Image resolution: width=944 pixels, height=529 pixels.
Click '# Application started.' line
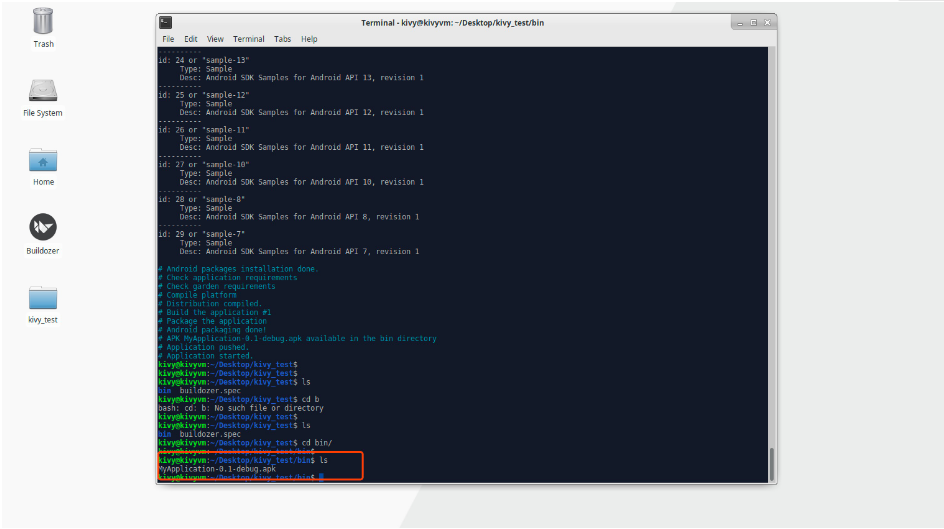(206, 356)
